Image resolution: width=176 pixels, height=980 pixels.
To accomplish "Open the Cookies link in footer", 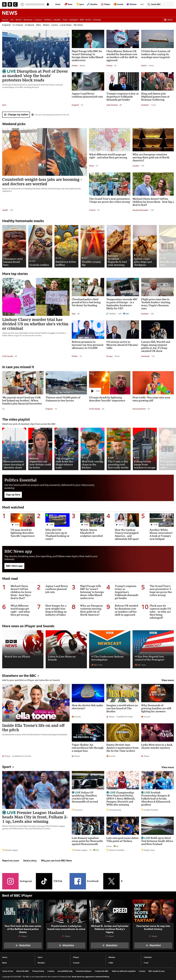I will 51,971.
